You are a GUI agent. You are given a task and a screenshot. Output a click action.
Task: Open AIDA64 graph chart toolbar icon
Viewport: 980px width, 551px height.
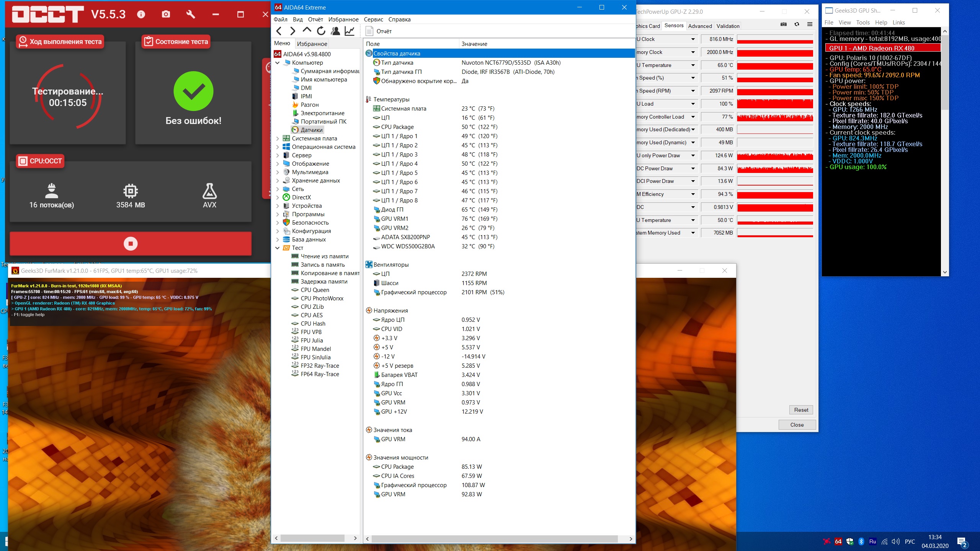(350, 31)
